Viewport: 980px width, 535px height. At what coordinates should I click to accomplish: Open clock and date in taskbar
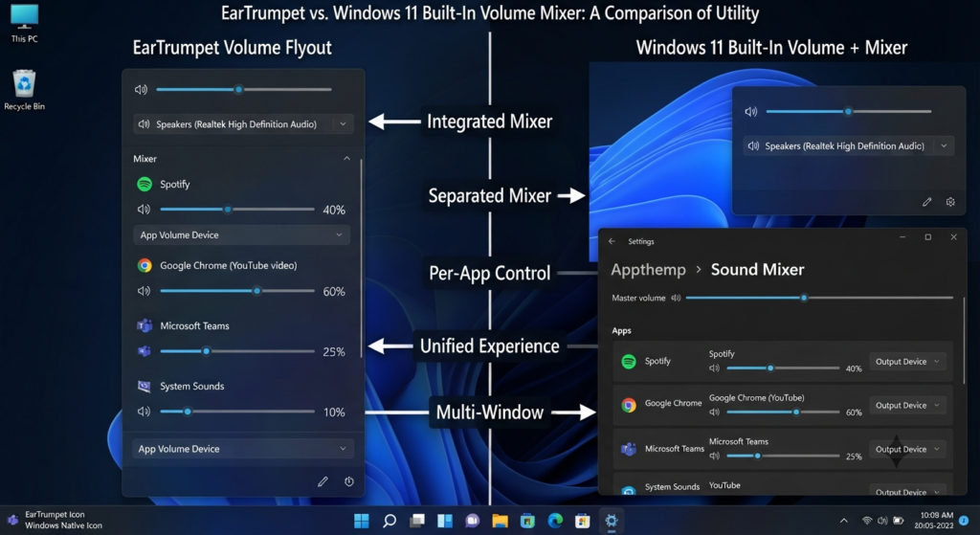(x=934, y=521)
